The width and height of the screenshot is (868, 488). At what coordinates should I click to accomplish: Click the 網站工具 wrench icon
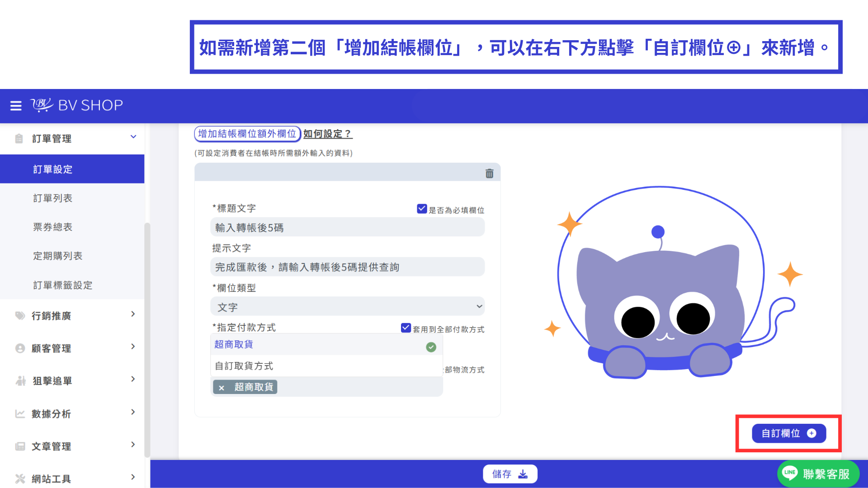pos(20,479)
